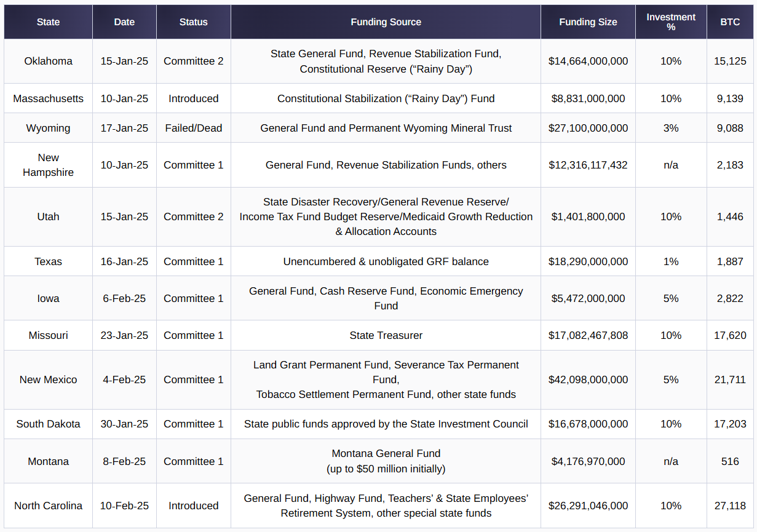This screenshot has width=757, height=532.
Task: Select the Oklahoma state cell
Action: (48, 62)
